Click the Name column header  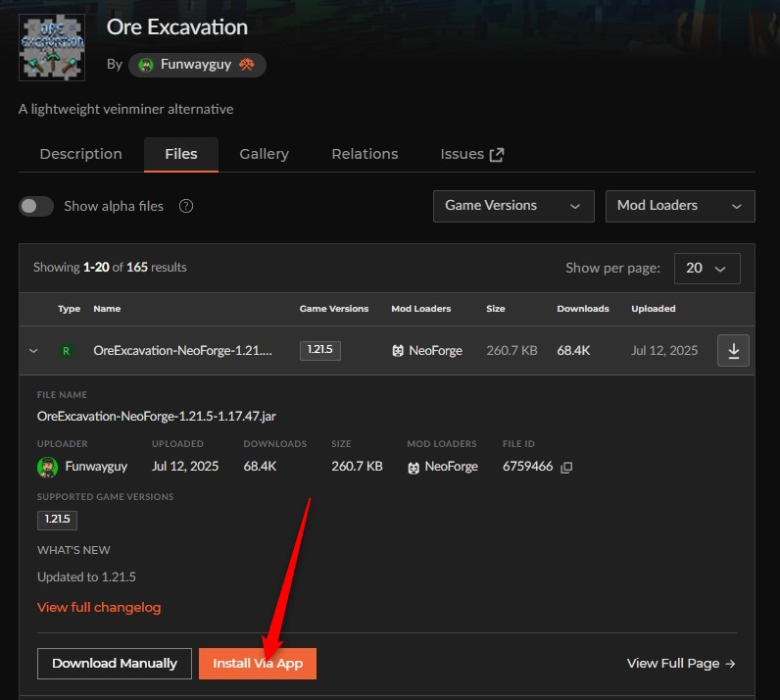point(107,309)
